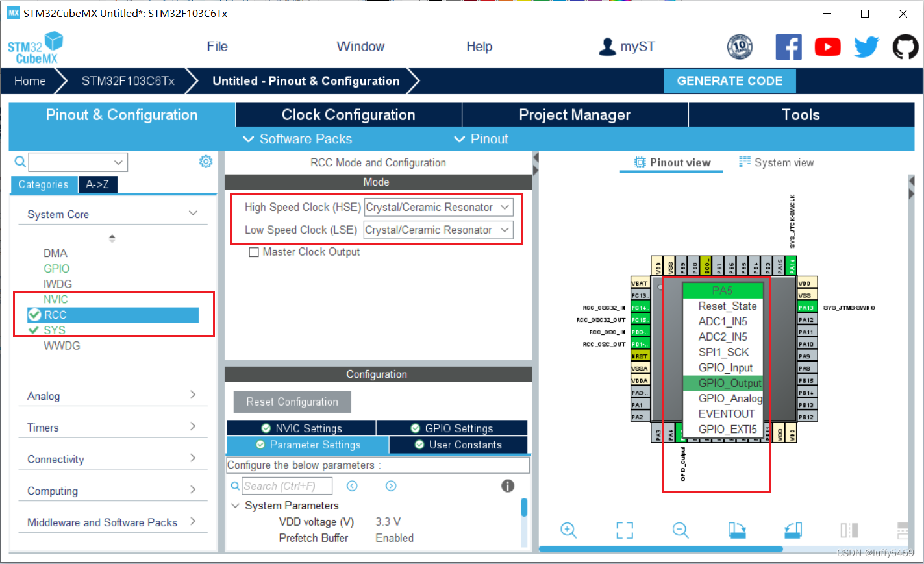Image resolution: width=924 pixels, height=564 pixels.
Task: Click the parameter info icon
Action: (508, 486)
